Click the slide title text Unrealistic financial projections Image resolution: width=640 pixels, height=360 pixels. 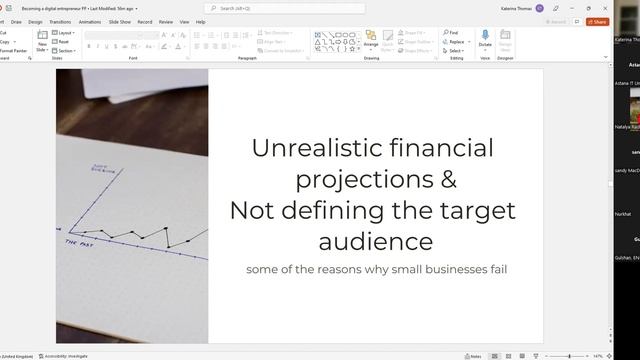373,163
